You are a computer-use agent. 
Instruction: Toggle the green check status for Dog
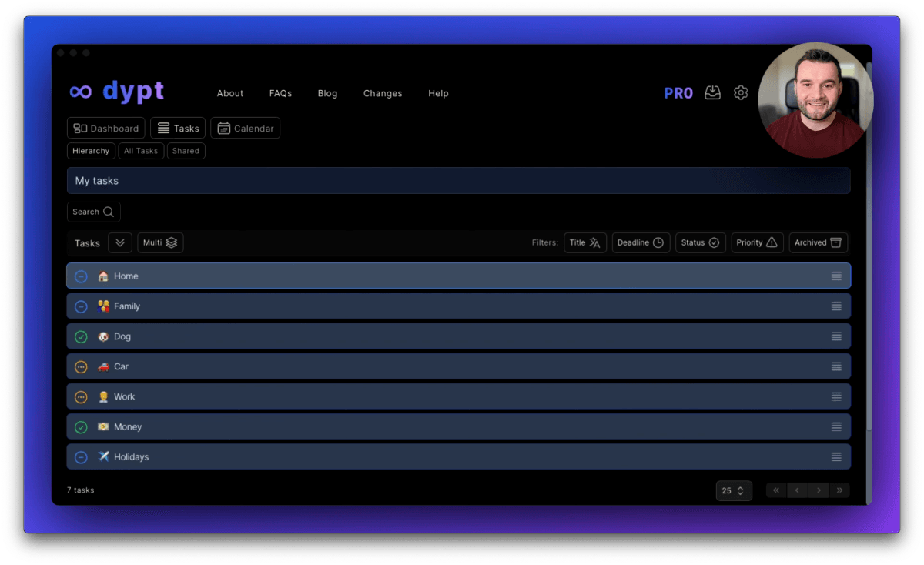click(81, 336)
